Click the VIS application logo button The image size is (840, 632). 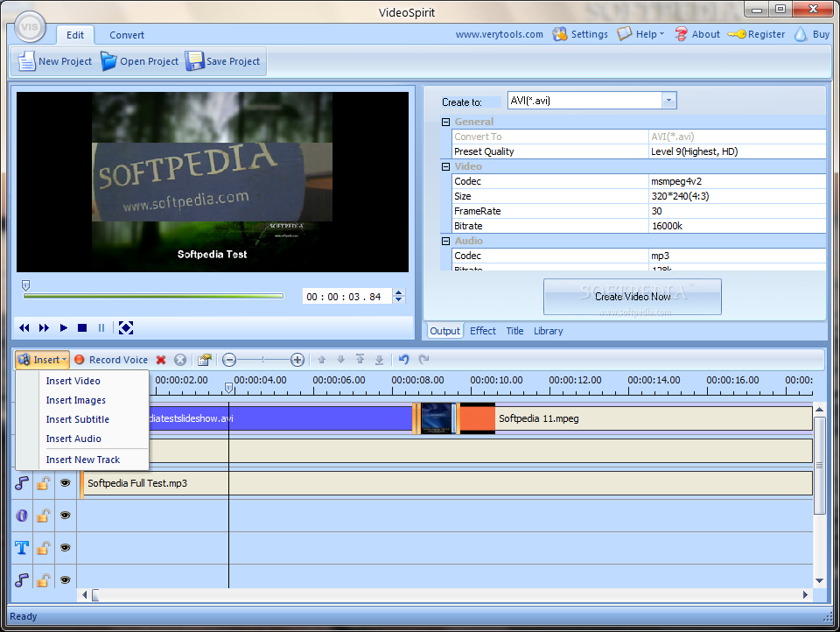[30, 26]
